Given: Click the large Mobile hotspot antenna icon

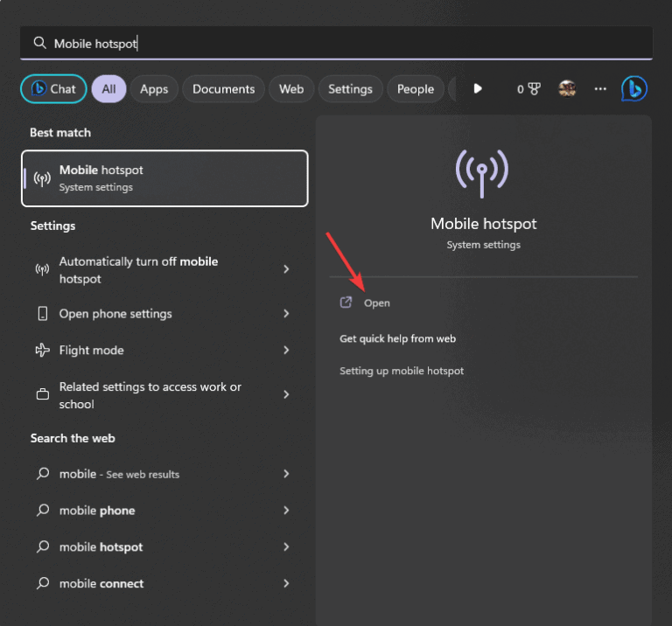Looking at the screenshot, I should pyautogui.click(x=483, y=172).
